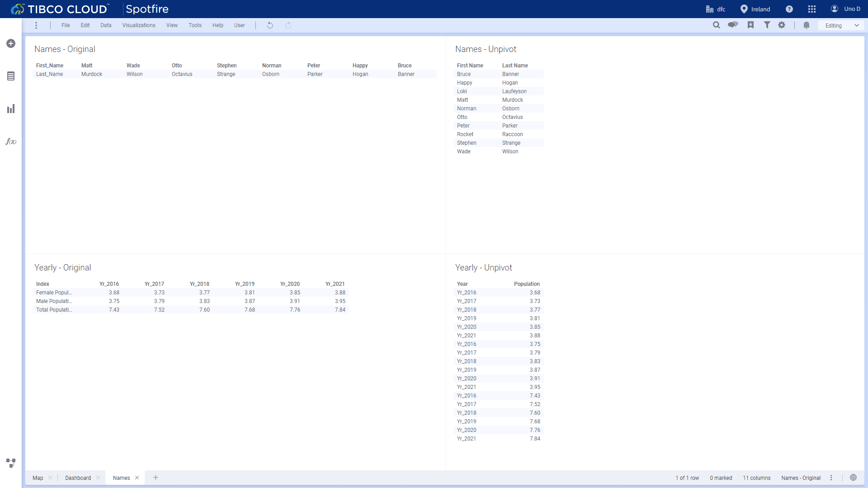Open the Help menu
This screenshot has width=868, height=488.
click(218, 25)
